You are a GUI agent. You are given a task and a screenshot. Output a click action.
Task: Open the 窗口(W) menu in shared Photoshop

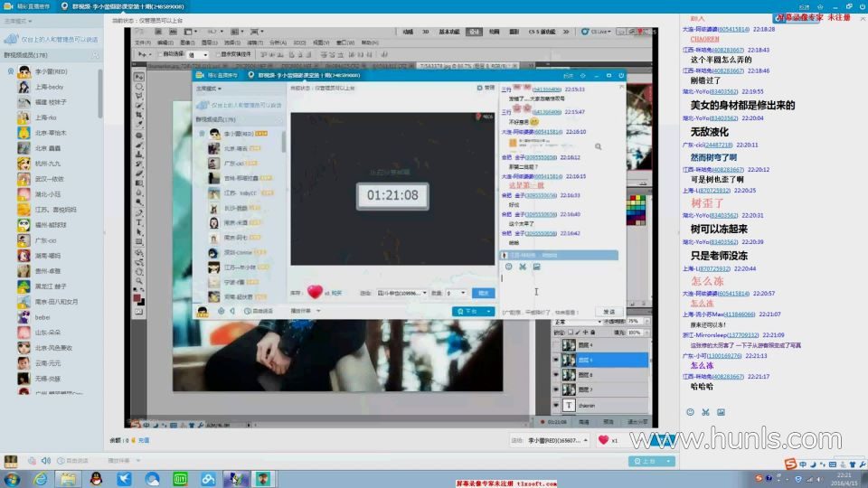click(344, 42)
